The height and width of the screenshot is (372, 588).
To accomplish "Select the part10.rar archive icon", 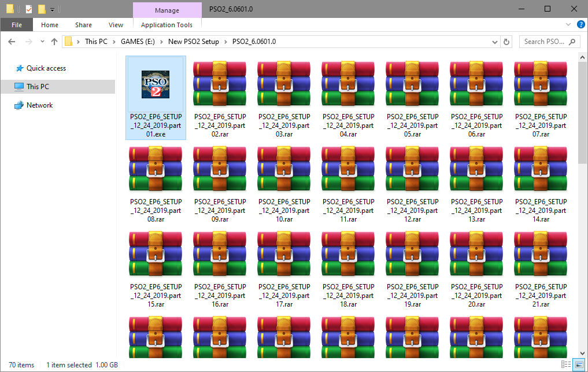I will pos(284,169).
